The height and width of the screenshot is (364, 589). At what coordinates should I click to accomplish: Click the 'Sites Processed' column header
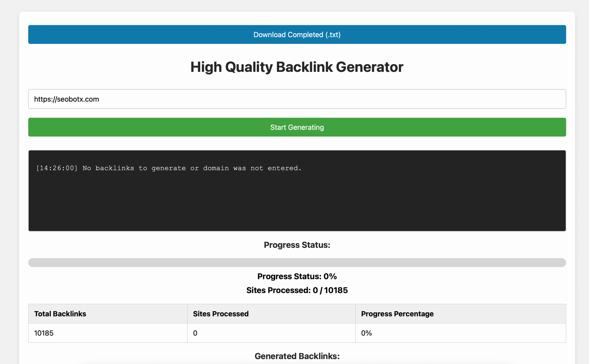(271, 314)
